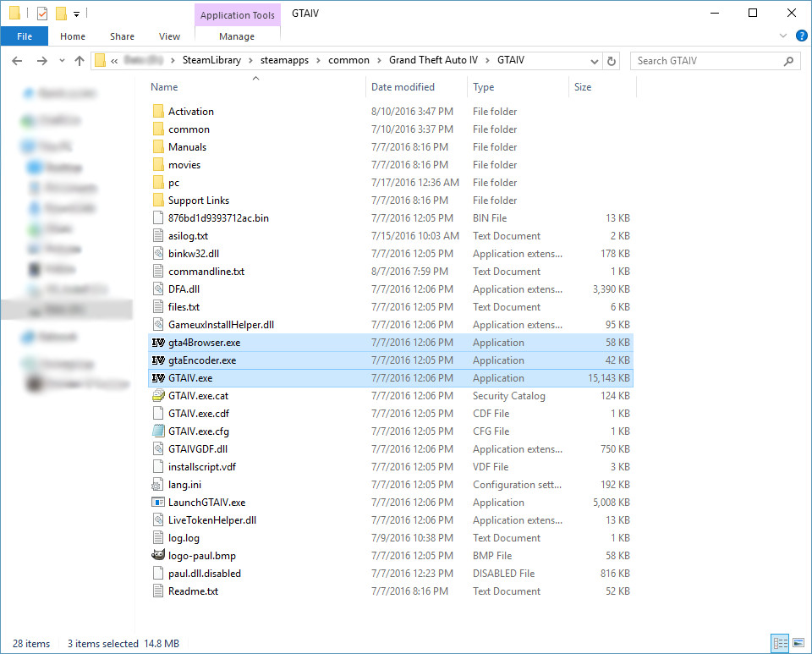Click the common folder icon
812x654 pixels.
[x=158, y=129]
